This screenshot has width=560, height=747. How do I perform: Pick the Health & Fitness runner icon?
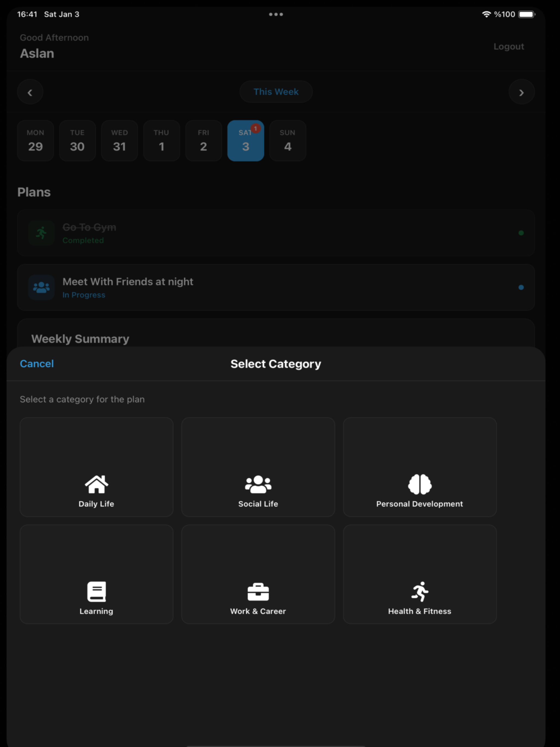click(x=419, y=592)
